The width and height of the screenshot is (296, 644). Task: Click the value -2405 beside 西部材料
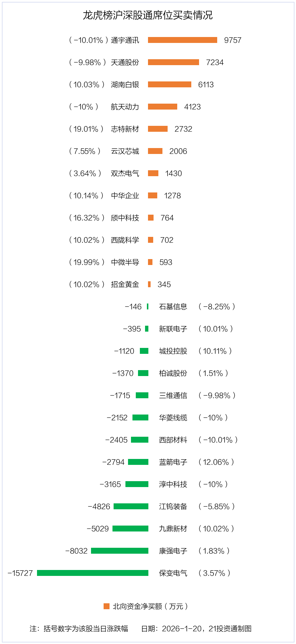point(117,440)
